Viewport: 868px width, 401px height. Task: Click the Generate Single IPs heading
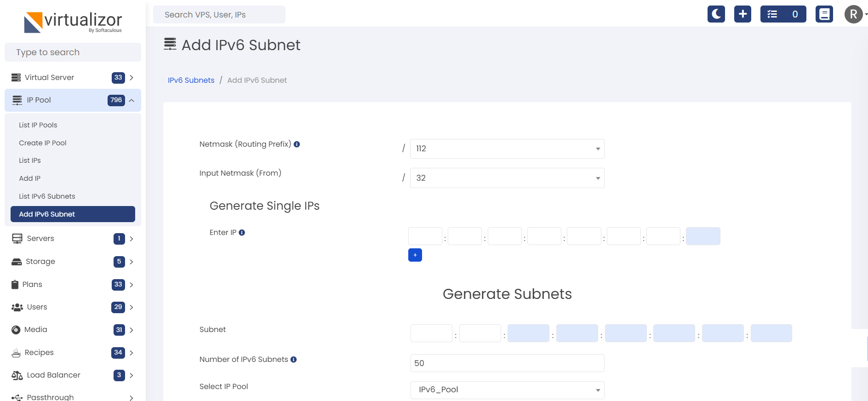[x=264, y=206]
